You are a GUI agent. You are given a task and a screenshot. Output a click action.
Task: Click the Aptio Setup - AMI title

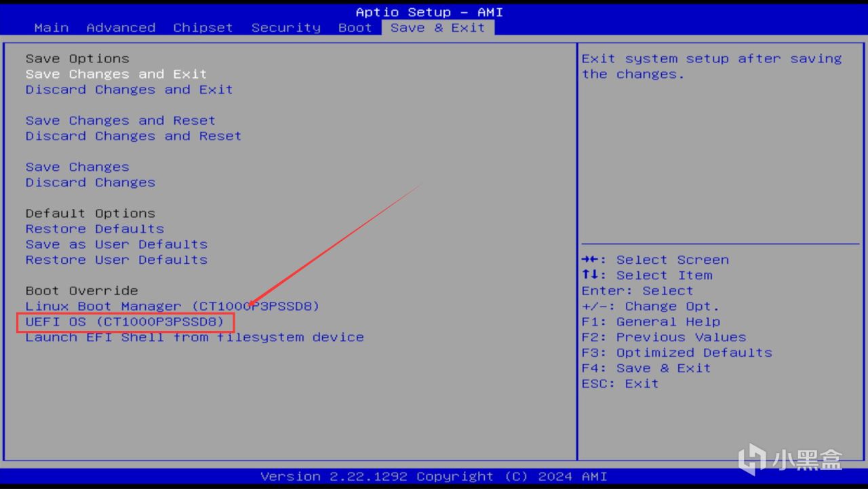coord(429,12)
